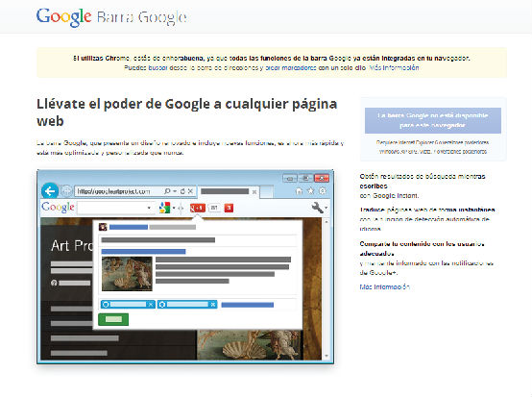The height and width of the screenshot is (397, 532).
Task: Open the toolbar search box dropdown arrow
Action: click(149, 208)
